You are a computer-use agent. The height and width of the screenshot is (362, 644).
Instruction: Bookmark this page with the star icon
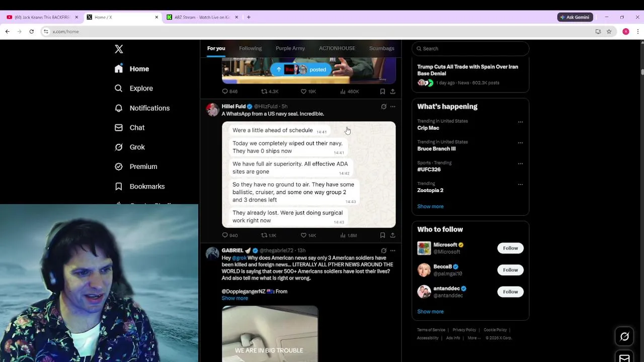[609, 31]
